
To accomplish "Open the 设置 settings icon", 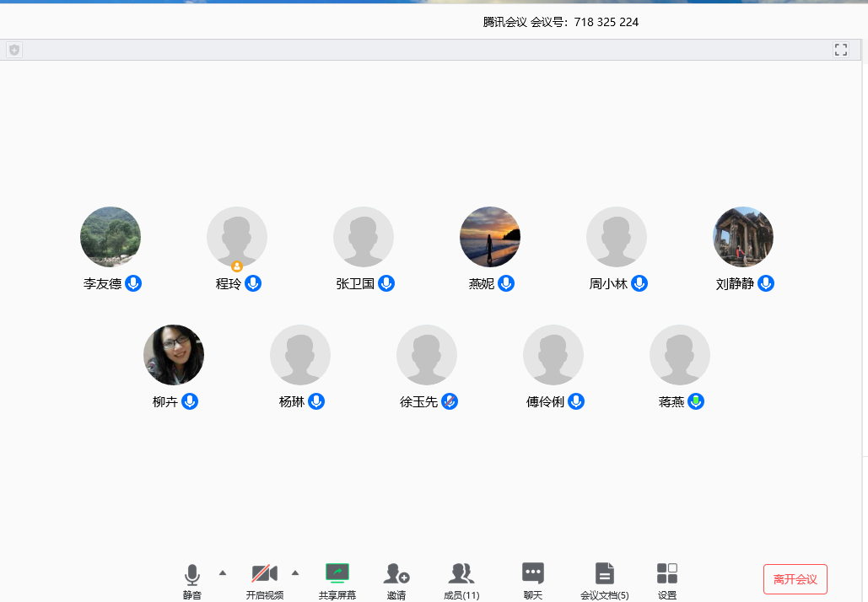I will (667, 574).
